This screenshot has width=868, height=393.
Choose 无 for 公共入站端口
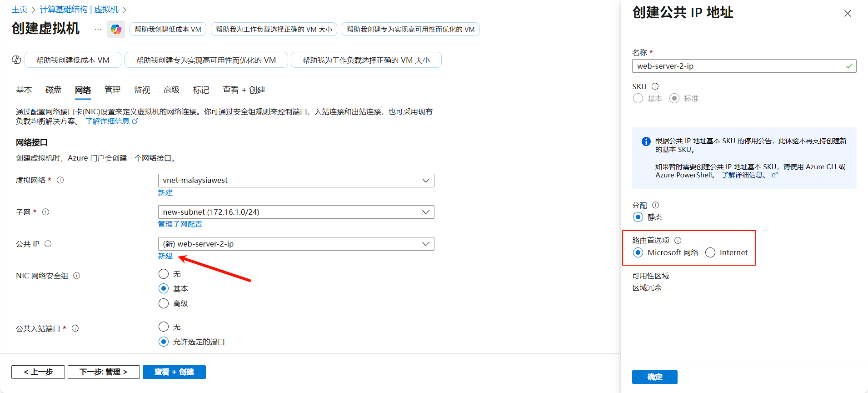[x=164, y=327]
